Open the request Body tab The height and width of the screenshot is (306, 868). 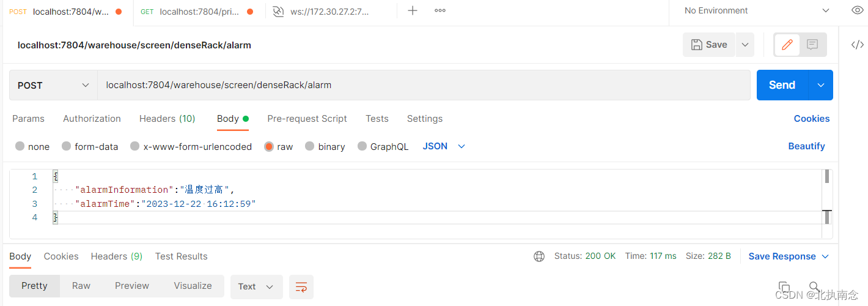point(232,119)
